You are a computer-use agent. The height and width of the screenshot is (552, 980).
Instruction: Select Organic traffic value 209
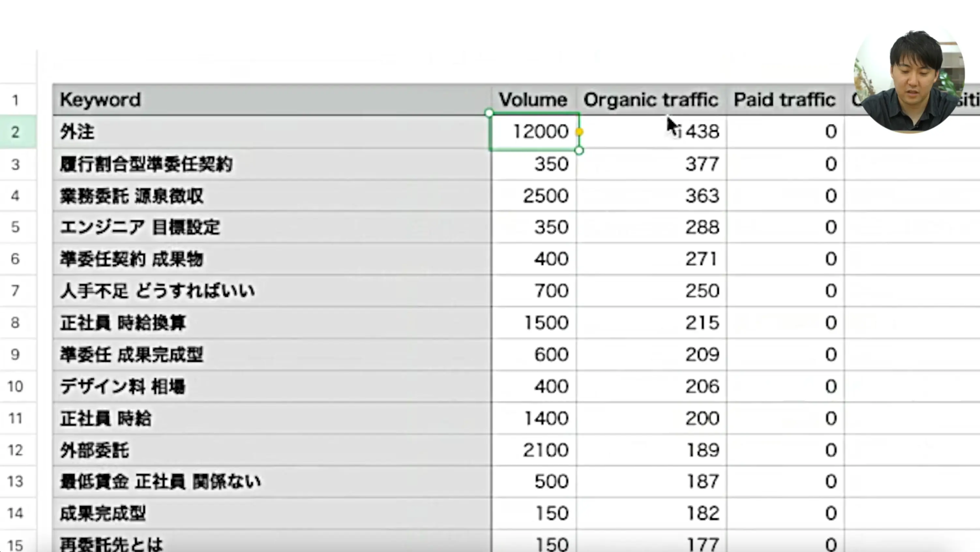click(x=651, y=354)
